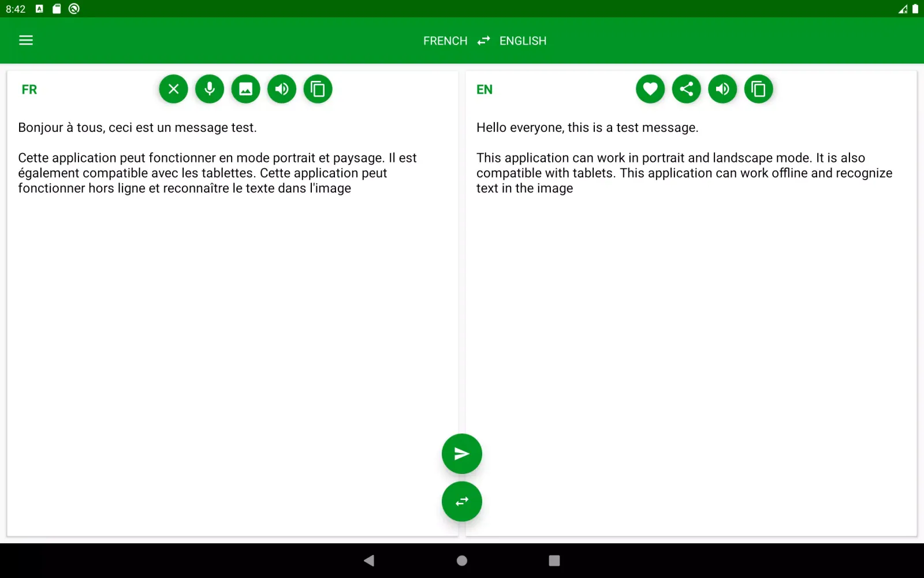
Task: Tap Android recent apps square button
Action: [x=554, y=561]
